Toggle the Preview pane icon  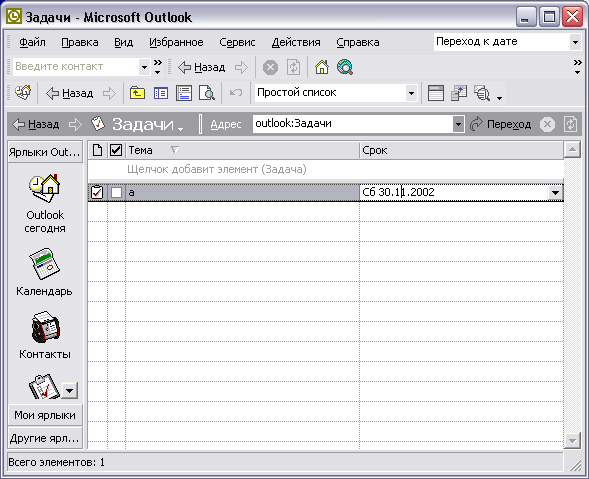pos(436,93)
